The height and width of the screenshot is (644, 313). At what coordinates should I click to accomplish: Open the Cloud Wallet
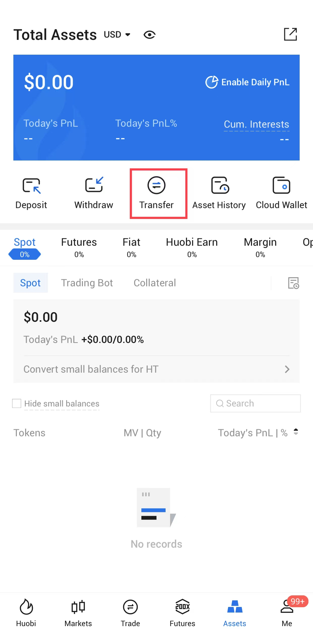coord(281,186)
